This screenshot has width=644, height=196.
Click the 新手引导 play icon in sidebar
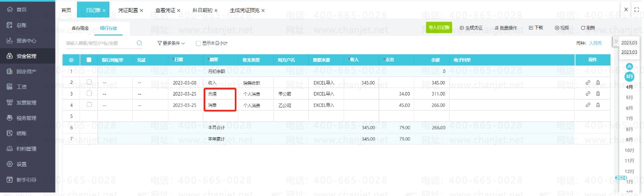(x=9, y=179)
